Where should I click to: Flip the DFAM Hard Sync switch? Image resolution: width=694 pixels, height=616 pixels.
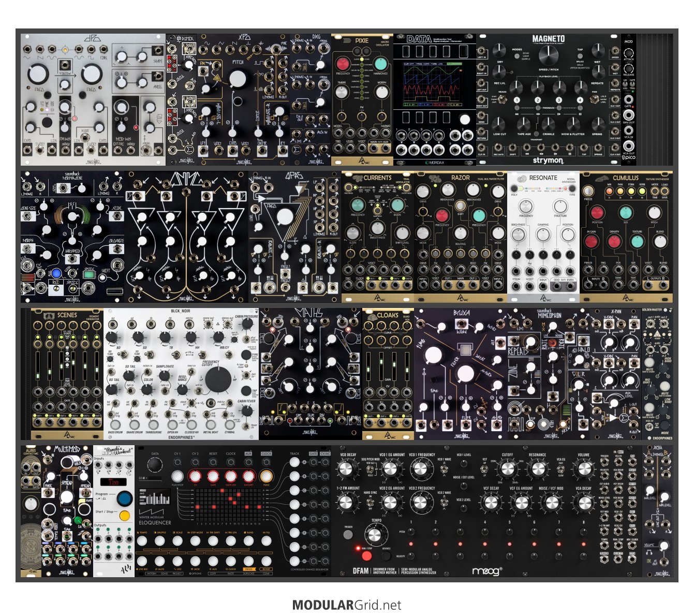[370, 503]
